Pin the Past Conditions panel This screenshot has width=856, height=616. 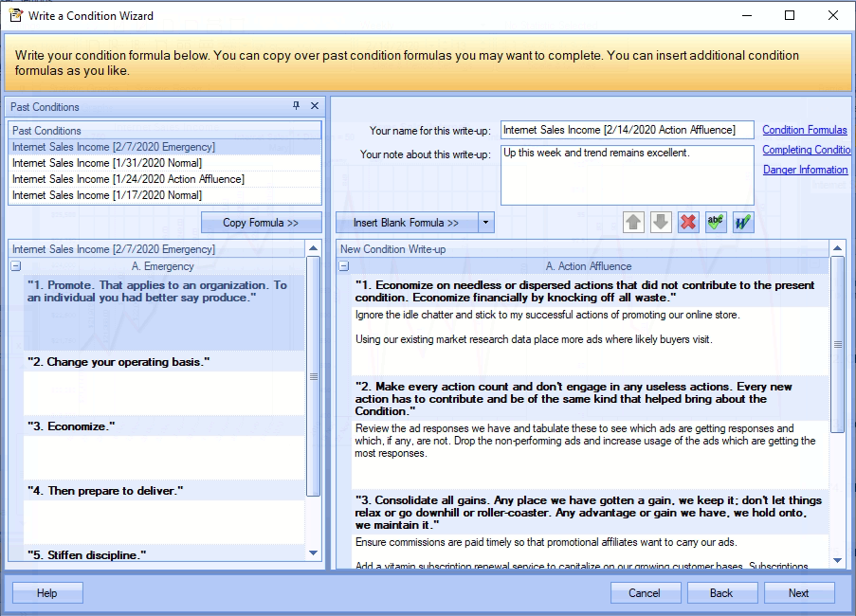(297, 106)
